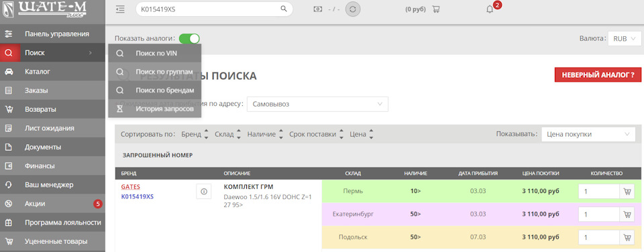Click the Акции percent icon
Viewport: 644px width, 252px height.
point(8,204)
